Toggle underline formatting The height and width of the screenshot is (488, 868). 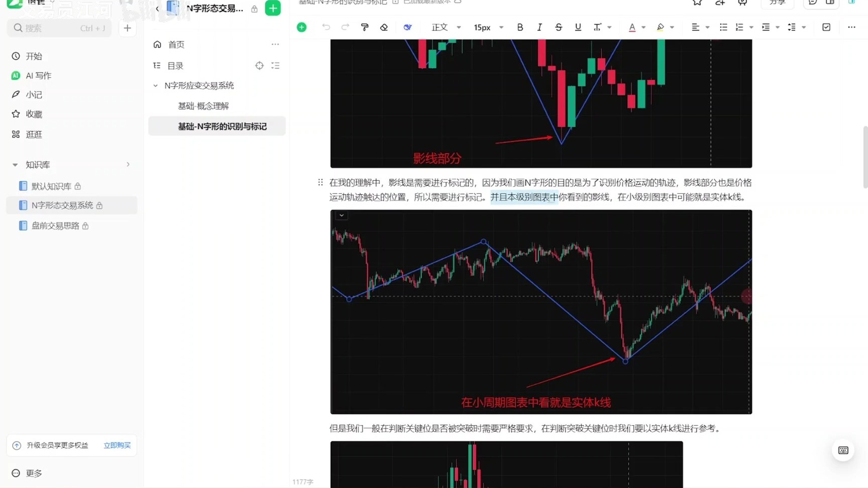click(x=578, y=27)
